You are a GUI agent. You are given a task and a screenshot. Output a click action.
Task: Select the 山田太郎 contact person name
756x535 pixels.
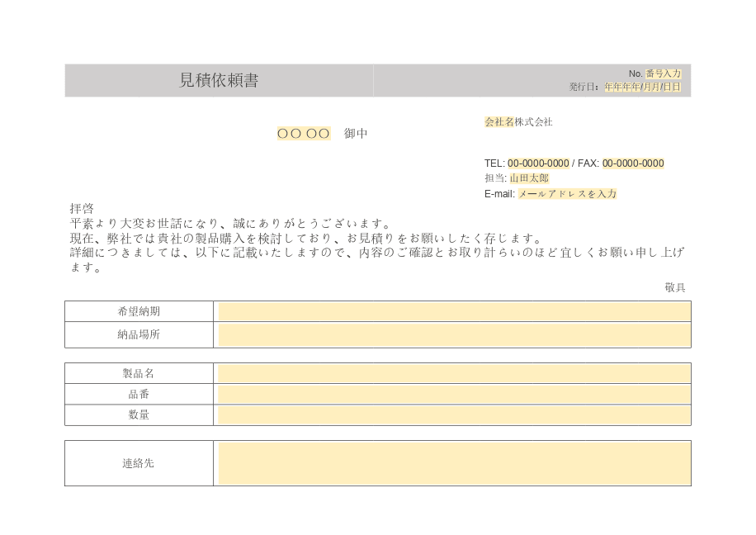[x=528, y=178]
